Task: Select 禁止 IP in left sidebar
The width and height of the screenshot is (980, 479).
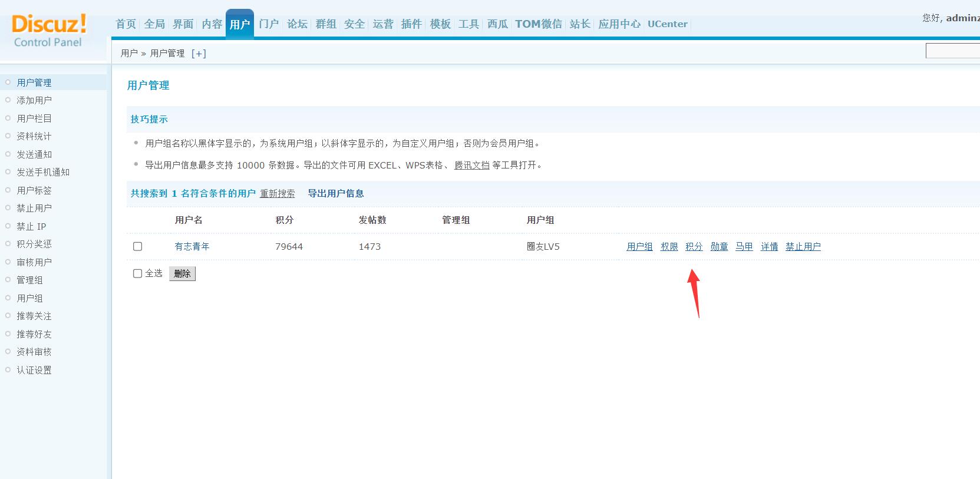Action: pyautogui.click(x=31, y=226)
